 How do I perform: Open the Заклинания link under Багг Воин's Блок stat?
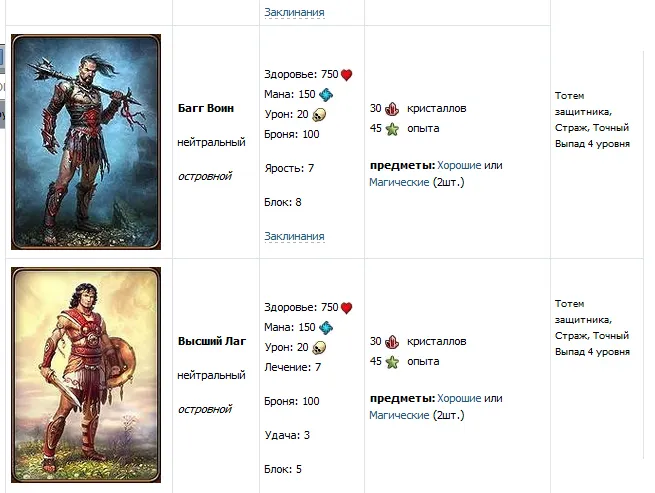coord(294,236)
